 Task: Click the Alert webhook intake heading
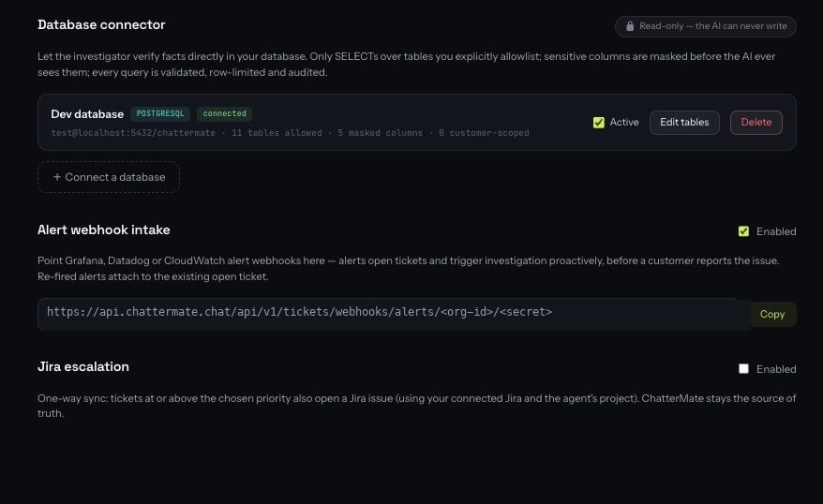coord(104,230)
